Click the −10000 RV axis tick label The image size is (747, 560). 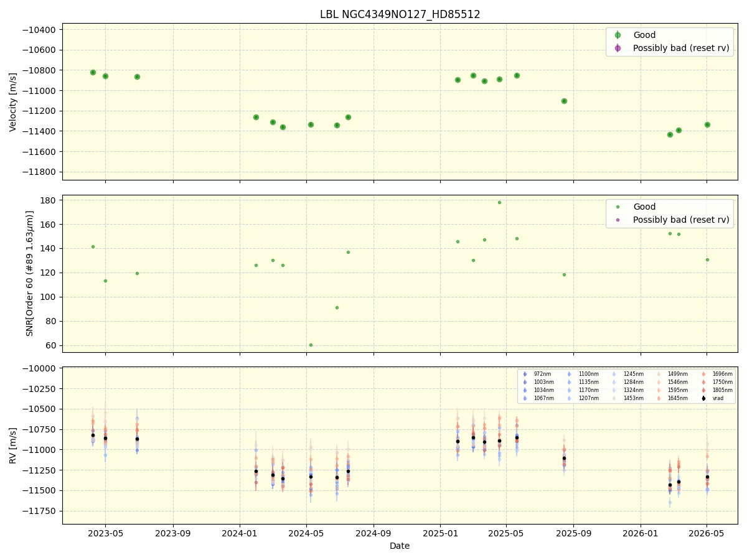coord(39,368)
